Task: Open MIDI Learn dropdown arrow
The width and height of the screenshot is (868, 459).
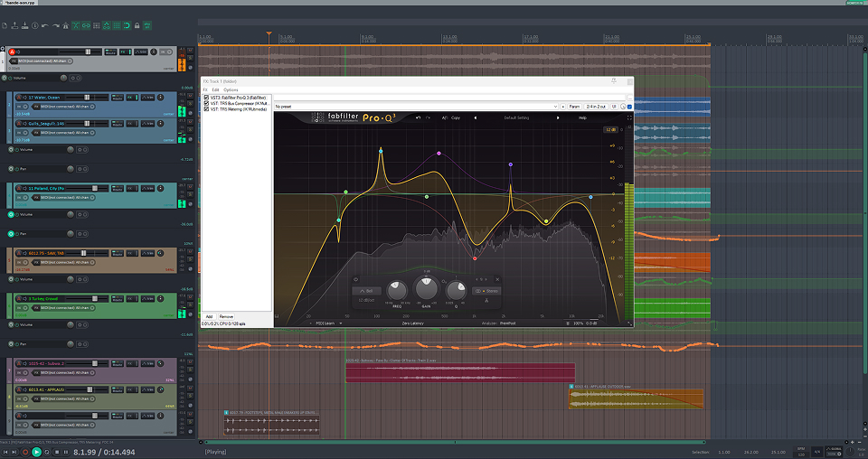Action: 341,323
